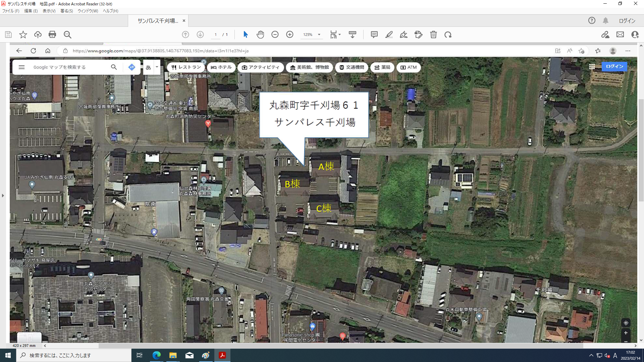
Task: Open the ヘルプ(H) menu
Action: click(x=111, y=11)
